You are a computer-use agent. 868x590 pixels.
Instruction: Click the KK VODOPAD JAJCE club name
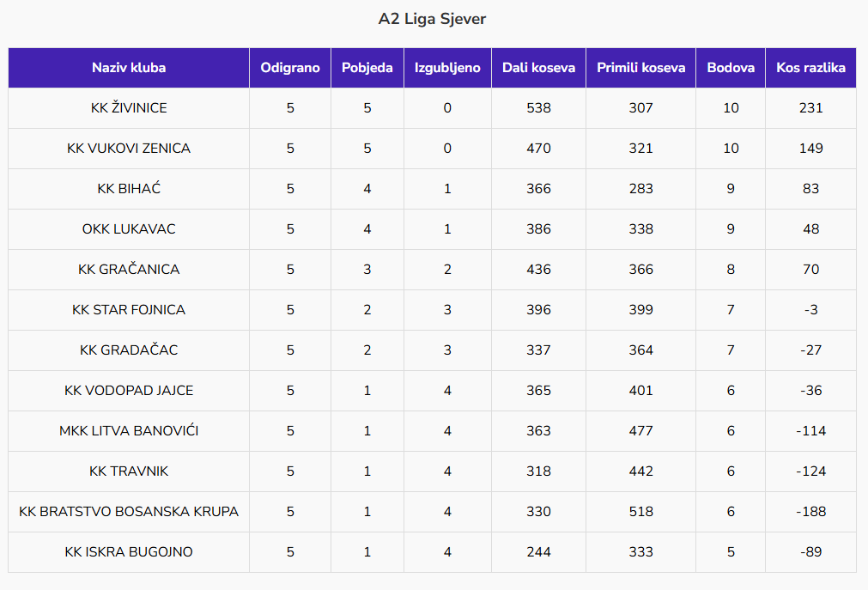pos(129,391)
